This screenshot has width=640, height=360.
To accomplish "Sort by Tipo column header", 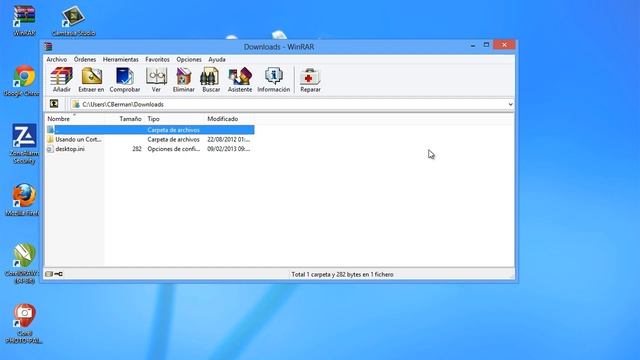I will tap(174, 119).
